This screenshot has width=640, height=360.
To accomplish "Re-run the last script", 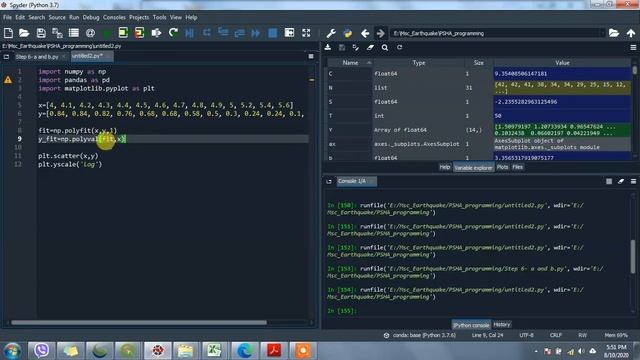I will click(x=173, y=33).
